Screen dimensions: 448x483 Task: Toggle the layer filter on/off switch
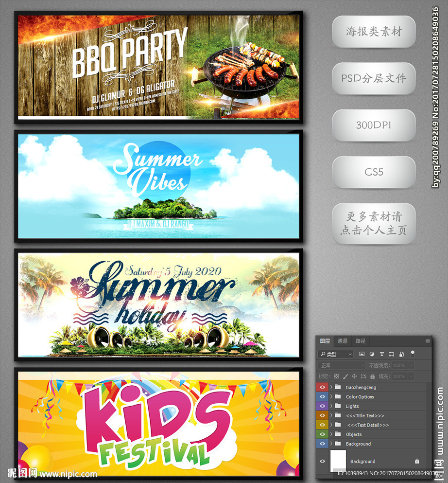pyautogui.click(x=413, y=354)
